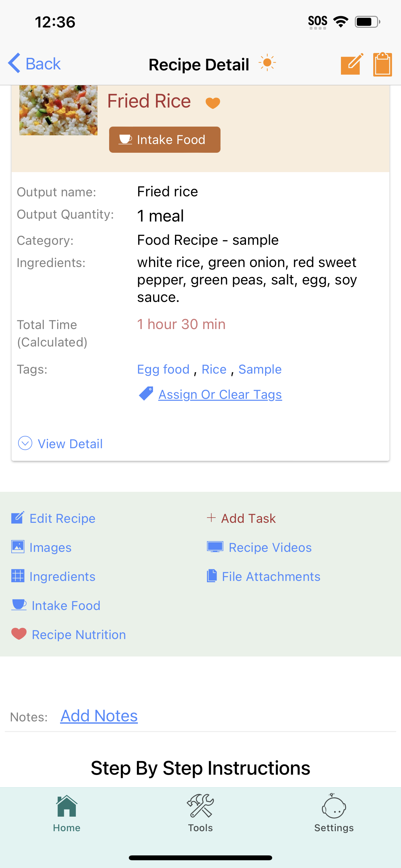Open File Attachments
Screen dimensions: 401x868
(x=263, y=576)
